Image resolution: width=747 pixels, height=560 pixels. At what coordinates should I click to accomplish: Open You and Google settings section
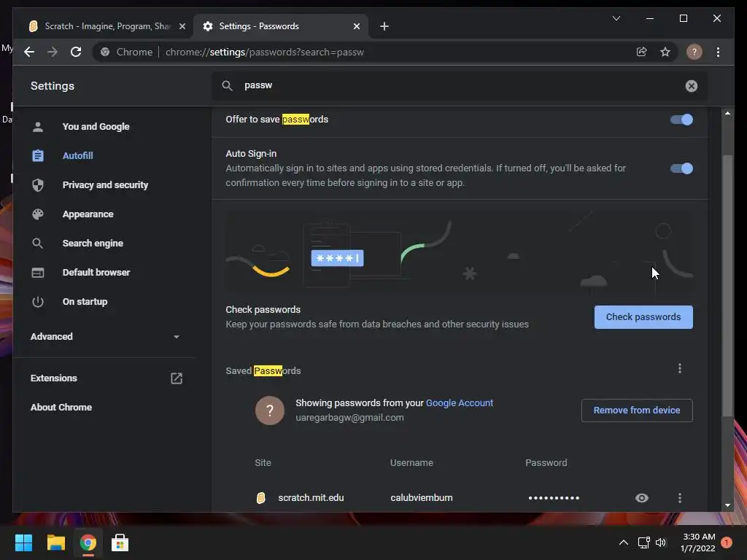pyautogui.click(x=96, y=126)
